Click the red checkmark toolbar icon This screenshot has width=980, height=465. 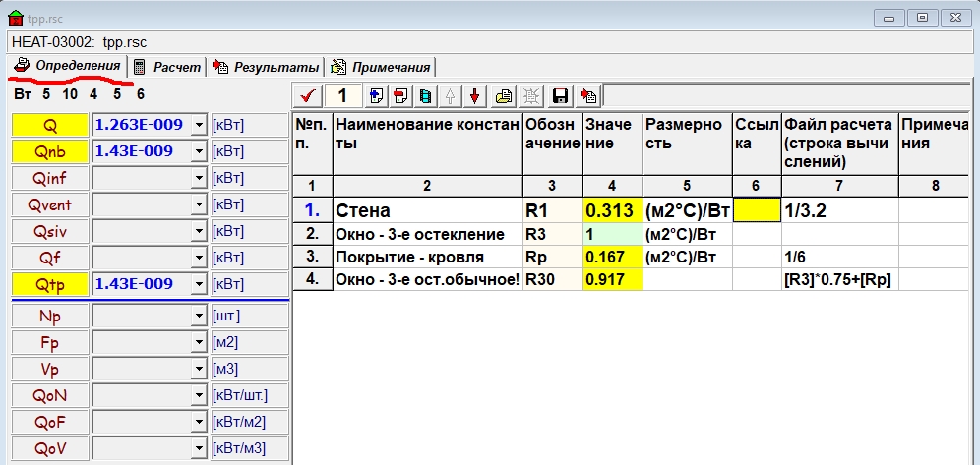(x=308, y=95)
